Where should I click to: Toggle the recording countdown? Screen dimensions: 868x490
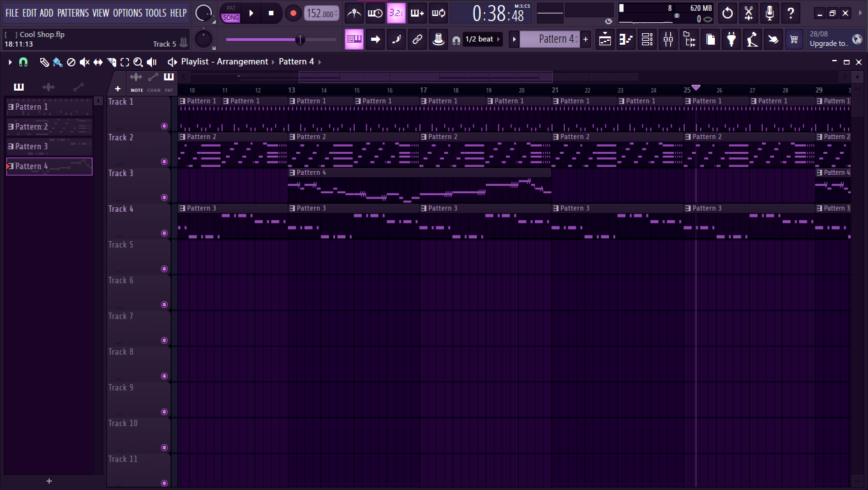tap(396, 13)
